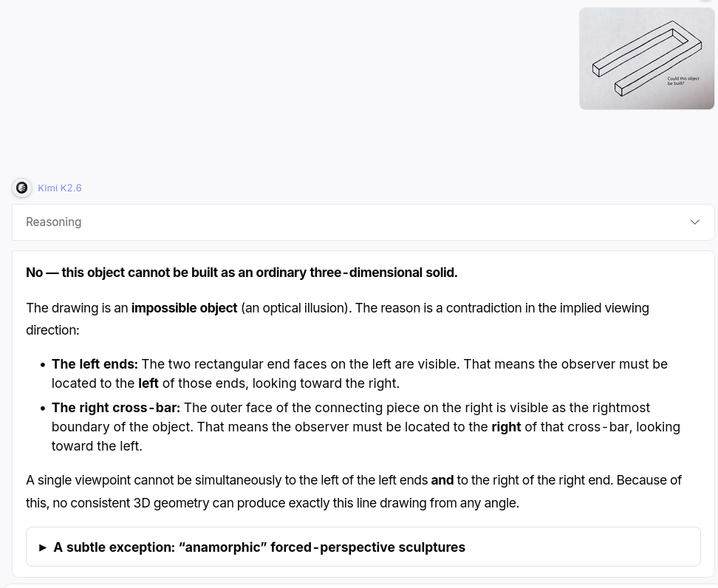Click the bold word "and" in the final paragraph
Image resolution: width=718 pixels, height=588 pixels.
click(x=442, y=480)
